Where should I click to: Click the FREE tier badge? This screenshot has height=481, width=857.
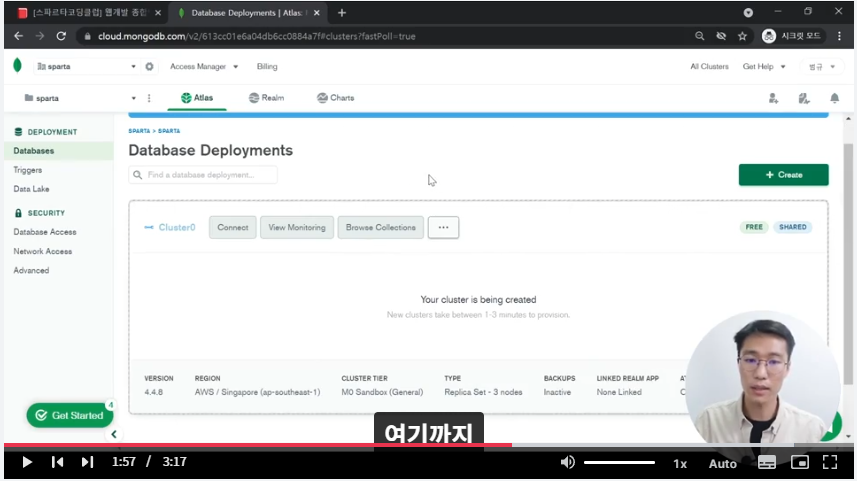coord(754,227)
